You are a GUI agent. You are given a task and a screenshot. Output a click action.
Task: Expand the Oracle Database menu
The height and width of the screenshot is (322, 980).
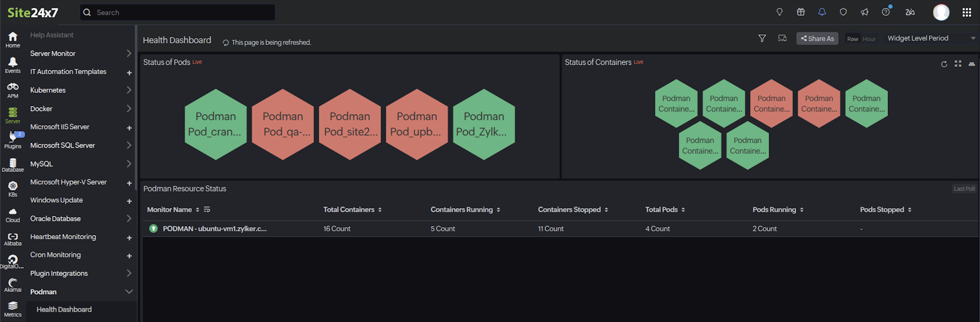(129, 219)
